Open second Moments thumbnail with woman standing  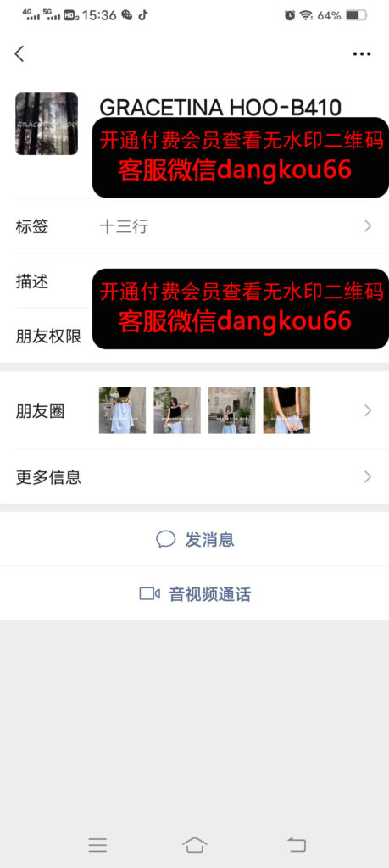tap(177, 410)
